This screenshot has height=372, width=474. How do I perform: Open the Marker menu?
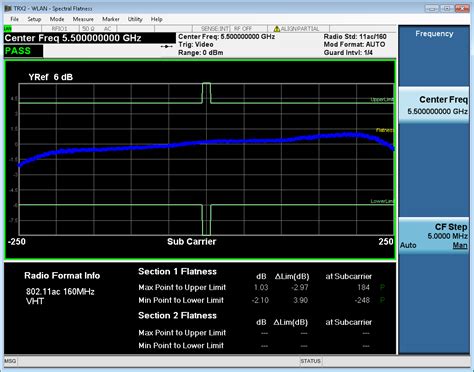pos(111,19)
